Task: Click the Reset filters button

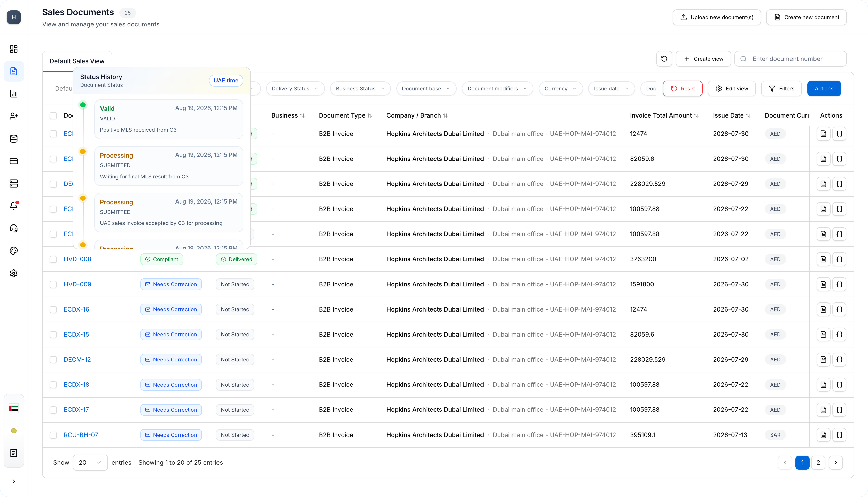Action: (x=682, y=88)
